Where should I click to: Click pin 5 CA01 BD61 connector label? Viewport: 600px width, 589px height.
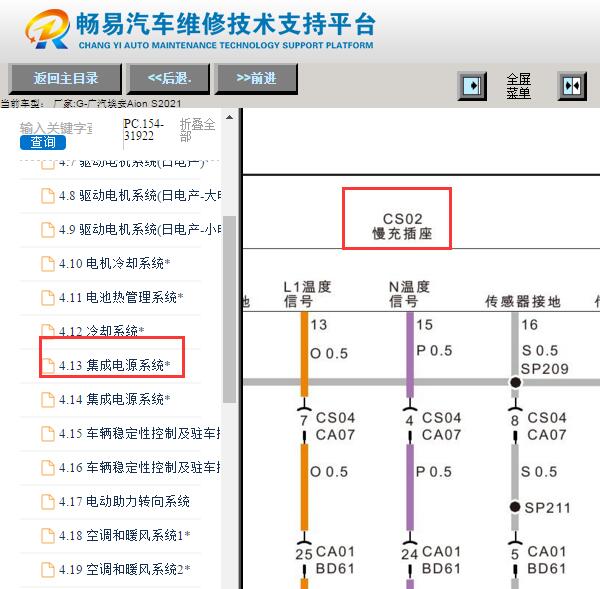point(538,560)
